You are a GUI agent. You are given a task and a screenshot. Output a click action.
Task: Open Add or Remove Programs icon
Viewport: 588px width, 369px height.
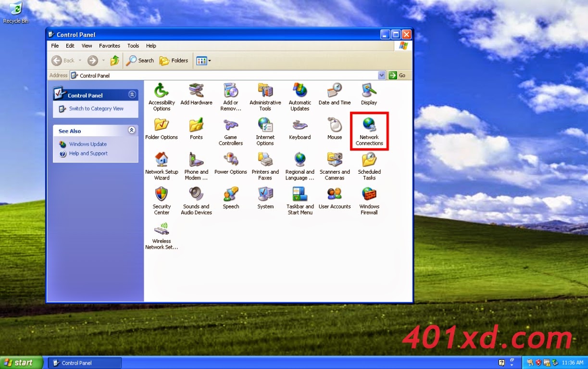[x=231, y=96]
